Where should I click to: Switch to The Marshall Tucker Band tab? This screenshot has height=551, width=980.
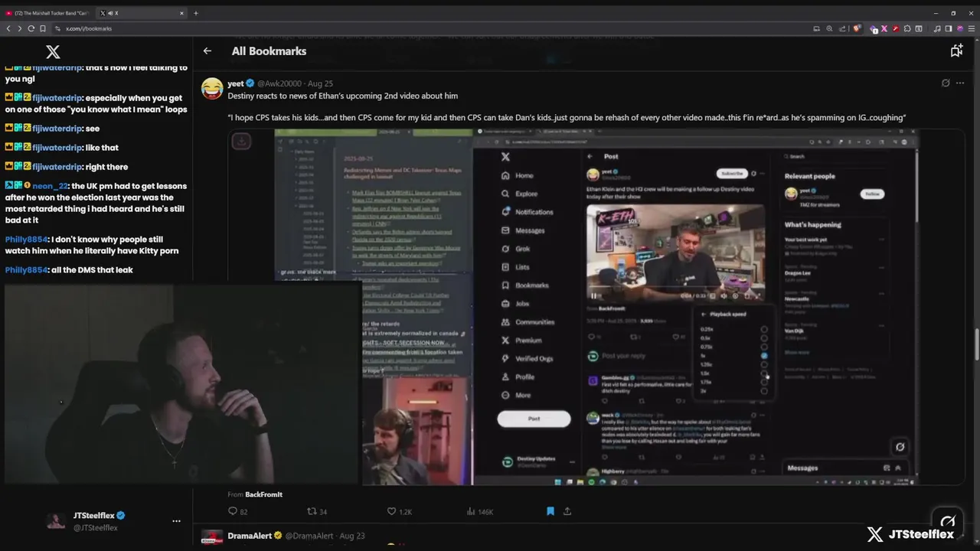point(47,13)
